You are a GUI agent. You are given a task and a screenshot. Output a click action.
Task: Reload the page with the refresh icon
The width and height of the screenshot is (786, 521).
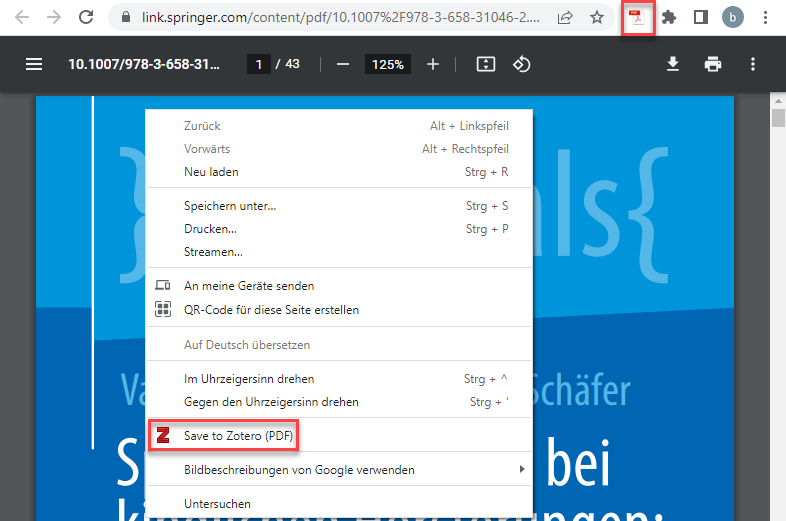click(86, 18)
